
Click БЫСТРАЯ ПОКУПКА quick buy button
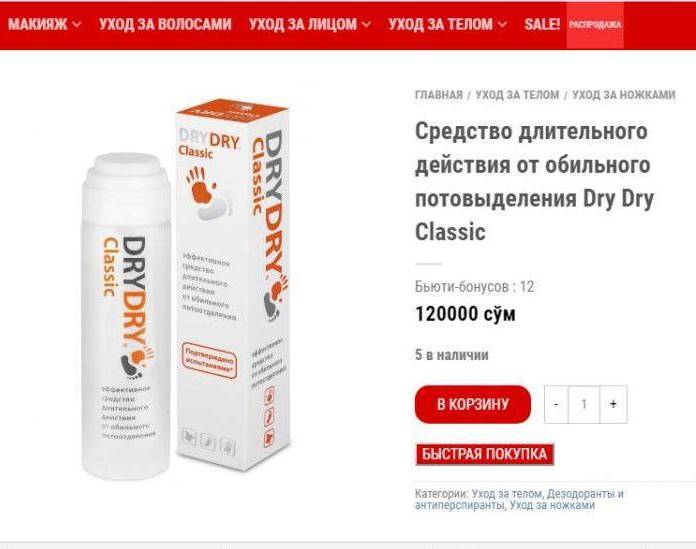pos(485,454)
